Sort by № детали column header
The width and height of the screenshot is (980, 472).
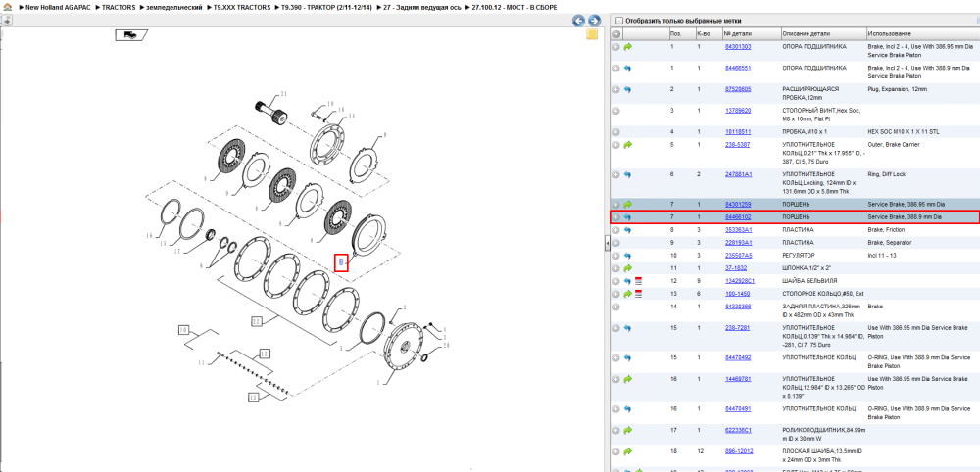[x=752, y=33]
